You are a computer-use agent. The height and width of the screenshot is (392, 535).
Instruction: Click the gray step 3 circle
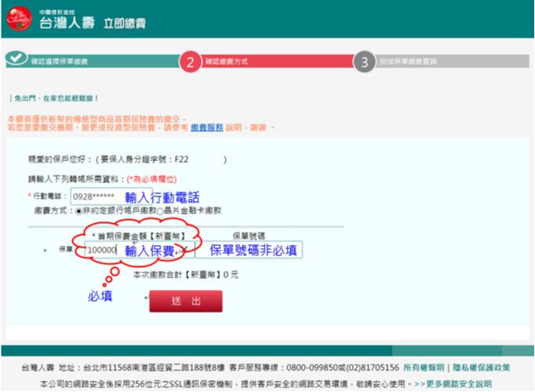[365, 62]
